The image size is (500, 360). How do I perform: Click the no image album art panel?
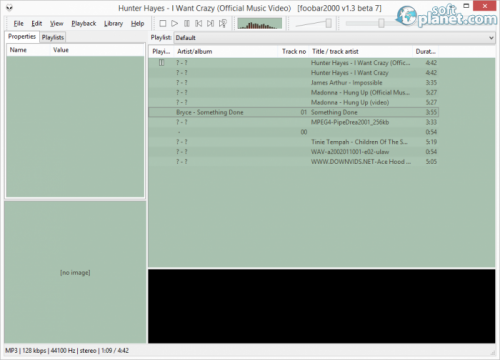[75, 272]
